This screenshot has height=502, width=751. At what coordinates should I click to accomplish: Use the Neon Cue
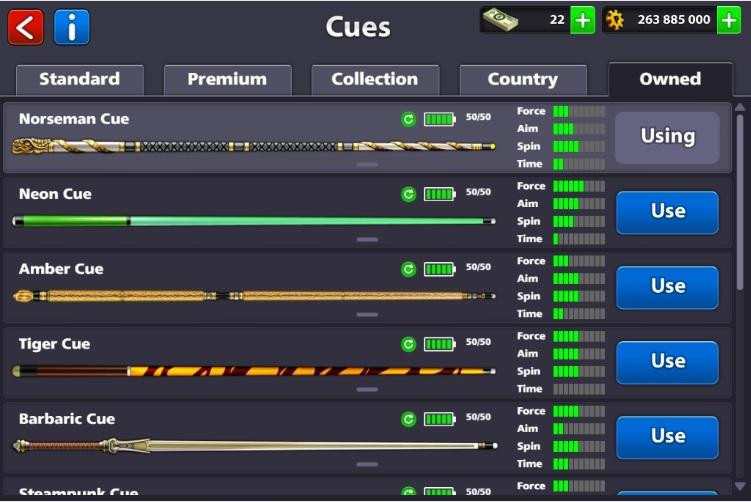(668, 212)
